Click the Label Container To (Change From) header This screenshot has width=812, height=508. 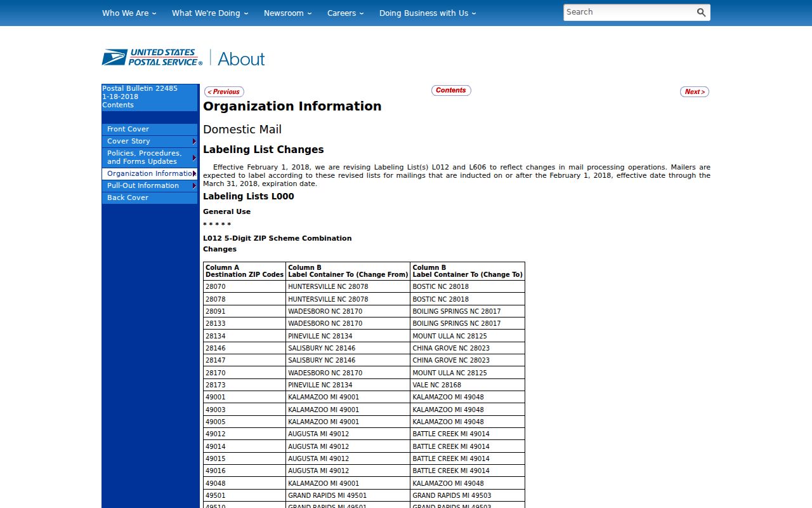click(x=348, y=271)
